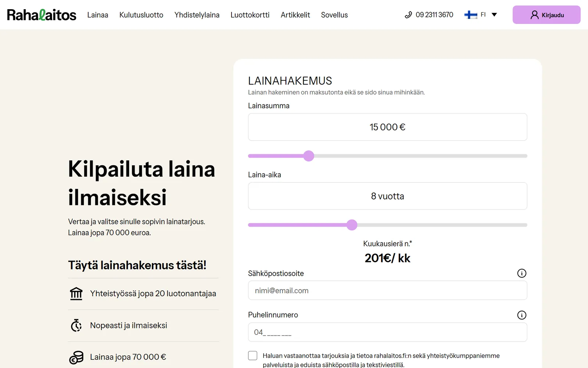
Task: Open the Artikkelit menu item
Action: tap(295, 15)
